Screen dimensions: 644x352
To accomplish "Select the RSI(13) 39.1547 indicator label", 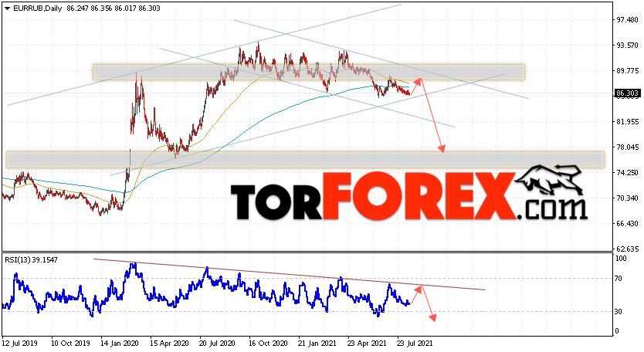I will coord(31,260).
